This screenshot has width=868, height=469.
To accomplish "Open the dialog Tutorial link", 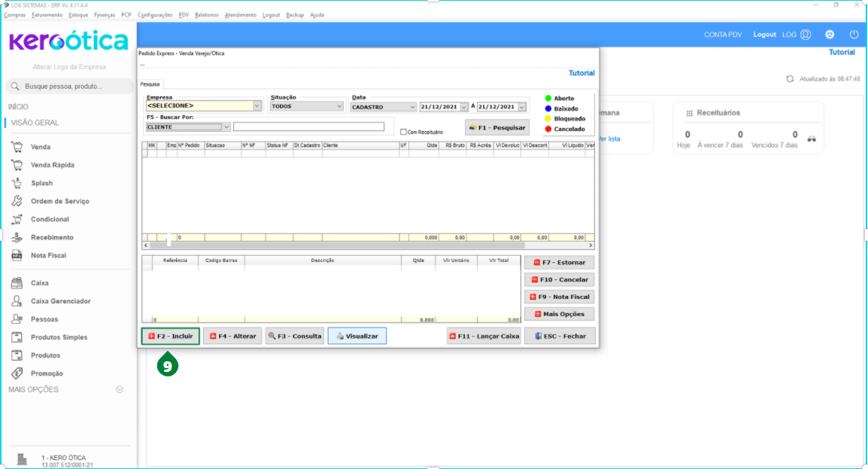I will 581,73.
